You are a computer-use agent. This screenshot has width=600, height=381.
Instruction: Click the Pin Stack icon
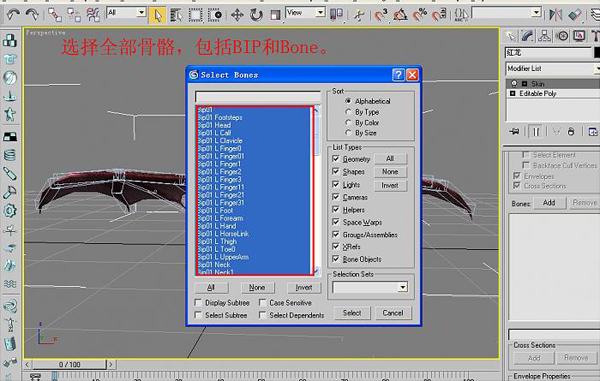click(514, 132)
